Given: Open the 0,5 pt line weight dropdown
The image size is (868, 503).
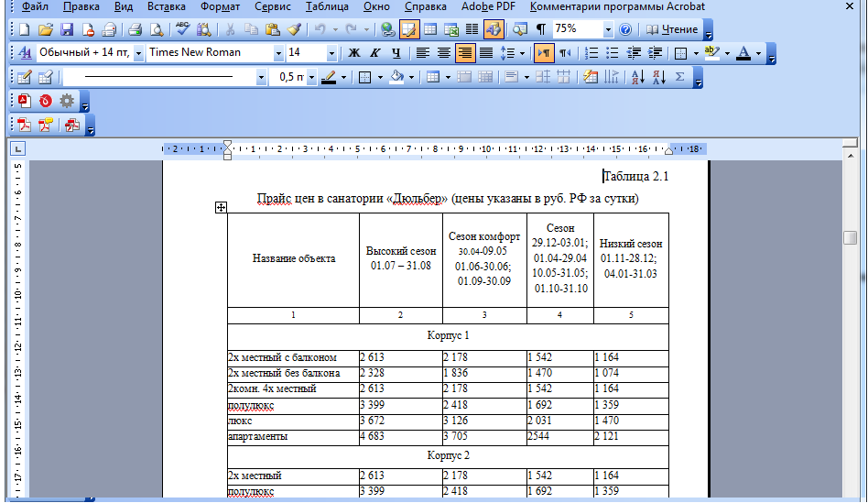Looking at the screenshot, I should click(x=311, y=77).
